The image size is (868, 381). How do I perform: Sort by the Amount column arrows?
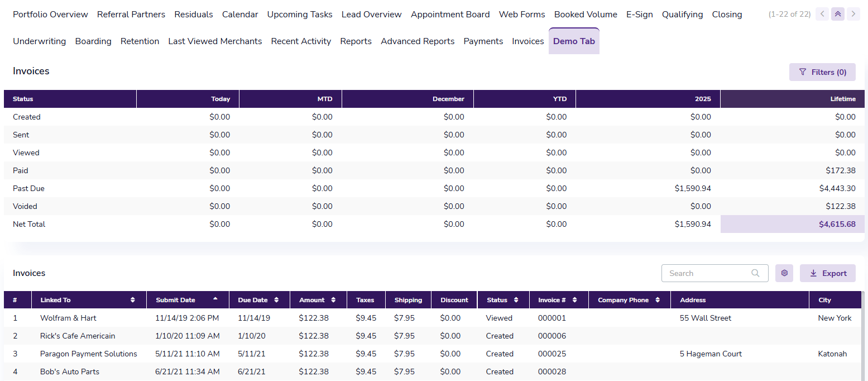333,300
